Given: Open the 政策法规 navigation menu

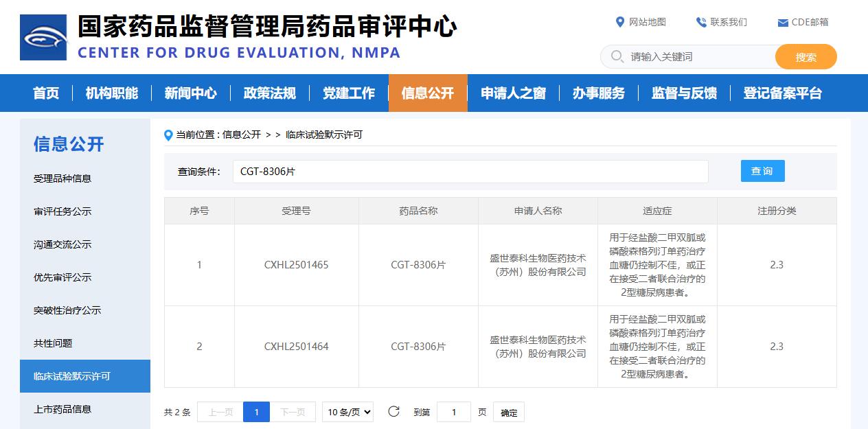Looking at the screenshot, I should click(269, 93).
